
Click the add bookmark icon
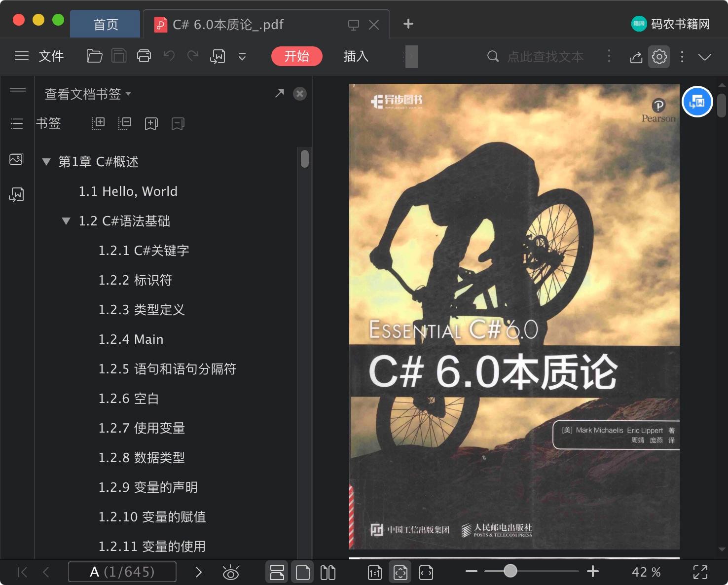[x=151, y=124]
